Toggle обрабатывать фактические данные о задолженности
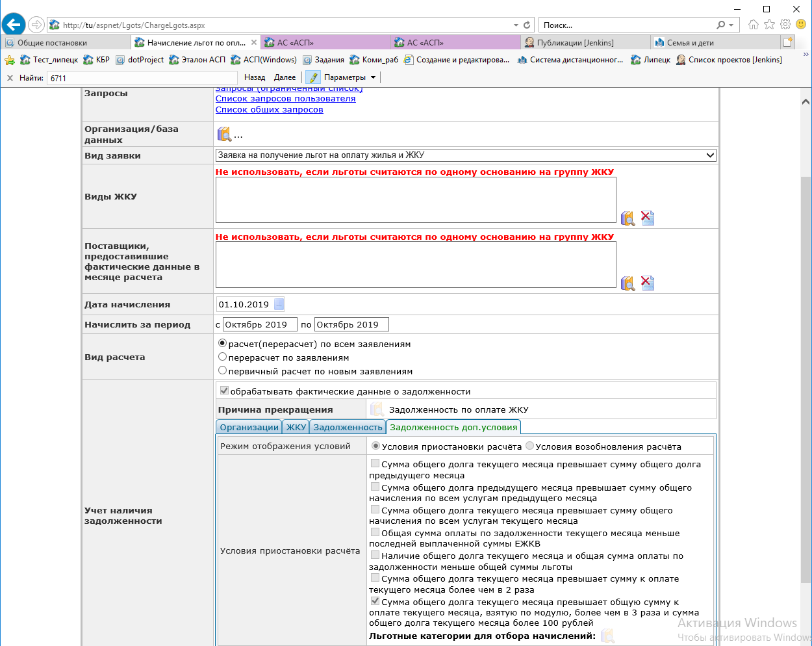Screen dimensions: 812x646 (x=224, y=391)
